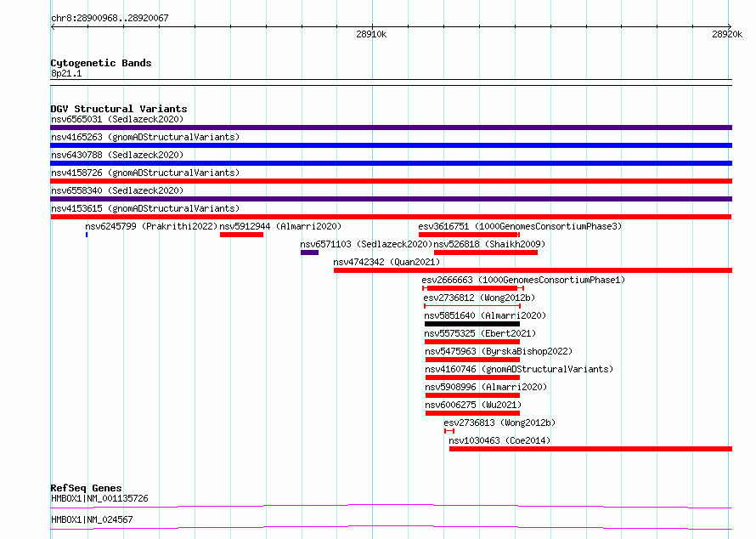The image size is (756, 539).
Task: Click the nsv4153615 (gnomADStructuralVariants) label
Action: 145,208
